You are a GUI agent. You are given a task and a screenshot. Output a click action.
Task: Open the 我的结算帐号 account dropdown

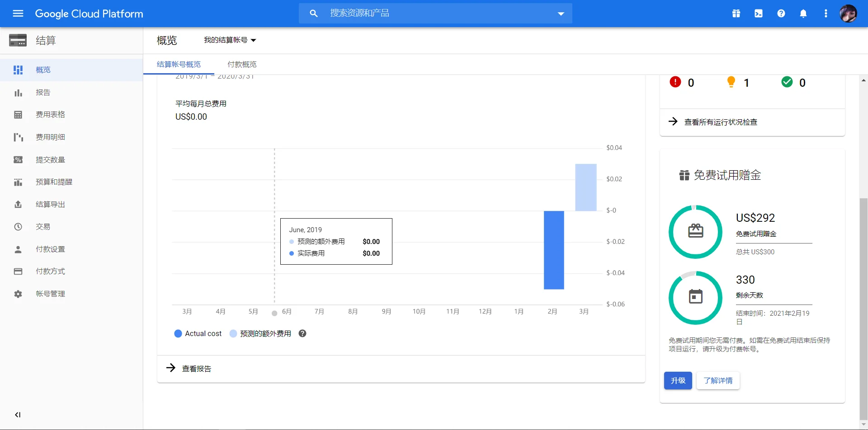pyautogui.click(x=230, y=40)
